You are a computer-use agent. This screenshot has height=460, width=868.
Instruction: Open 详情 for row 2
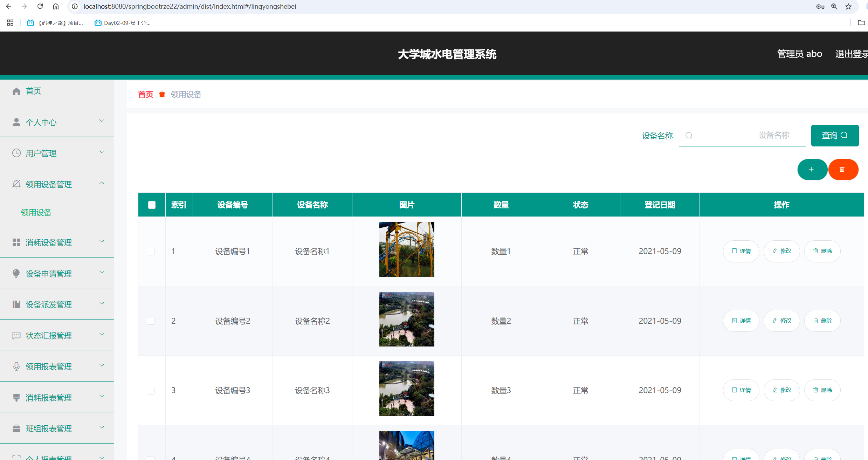[x=741, y=321]
